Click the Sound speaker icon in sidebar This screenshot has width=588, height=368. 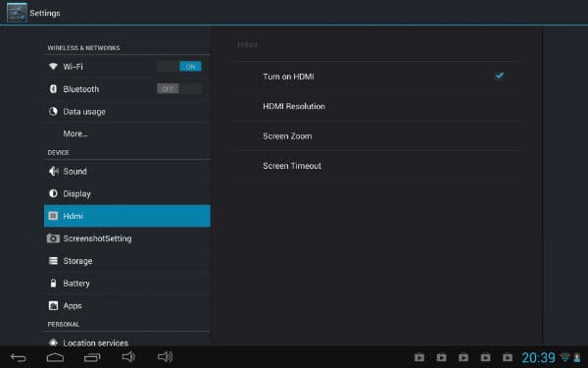point(53,171)
